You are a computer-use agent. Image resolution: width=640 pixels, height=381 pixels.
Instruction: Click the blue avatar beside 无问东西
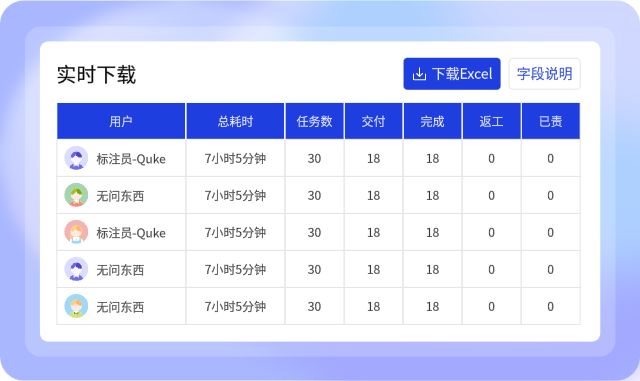(x=76, y=306)
